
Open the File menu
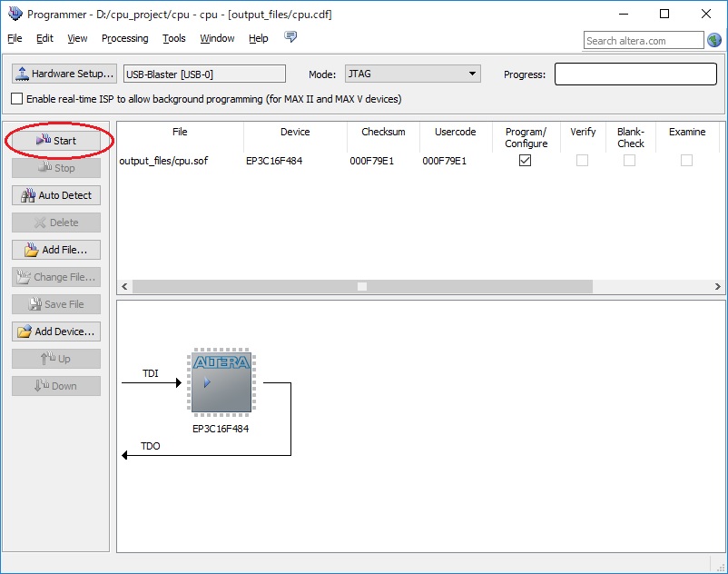coord(15,38)
